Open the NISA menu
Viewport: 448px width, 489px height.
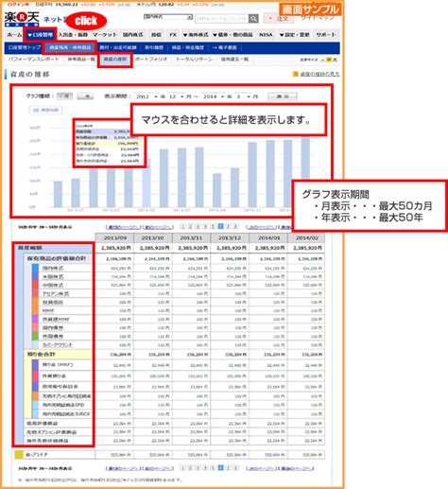(x=266, y=35)
